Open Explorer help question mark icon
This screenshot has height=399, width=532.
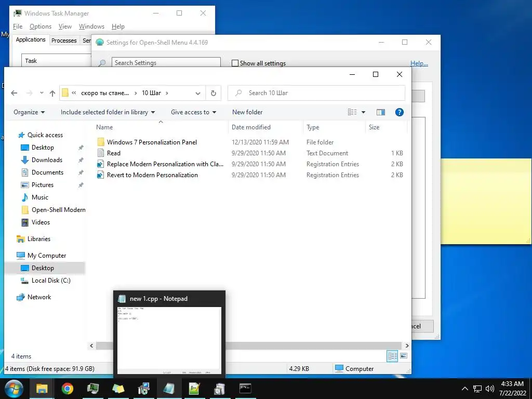[x=400, y=112]
